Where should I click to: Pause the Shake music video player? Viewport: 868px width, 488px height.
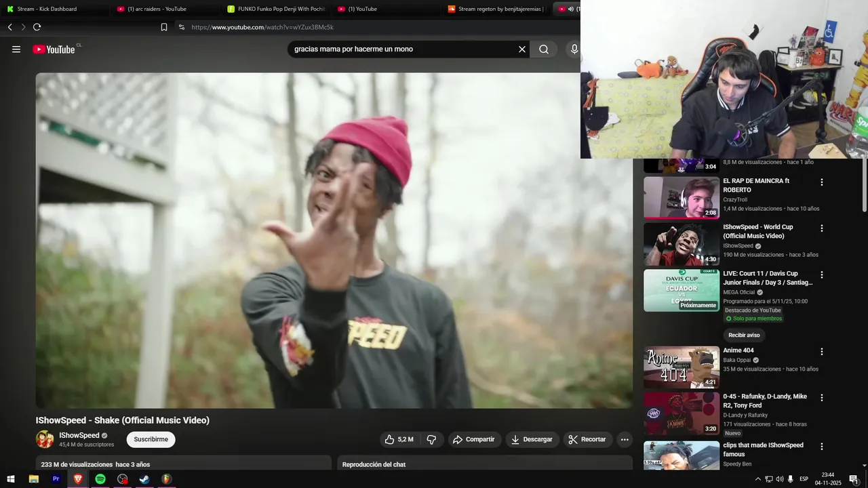(x=334, y=241)
